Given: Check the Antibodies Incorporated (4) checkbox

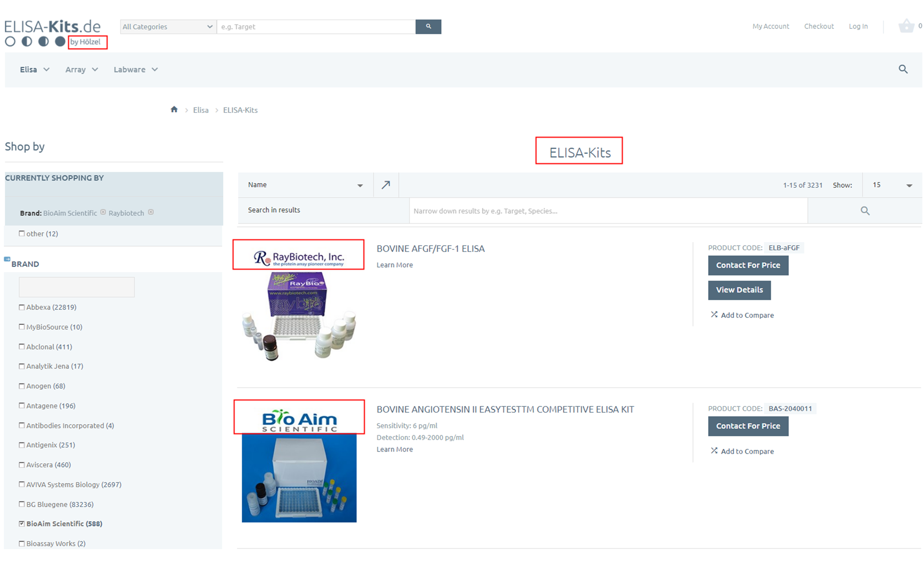Looking at the screenshot, I should tap(22, 426).
